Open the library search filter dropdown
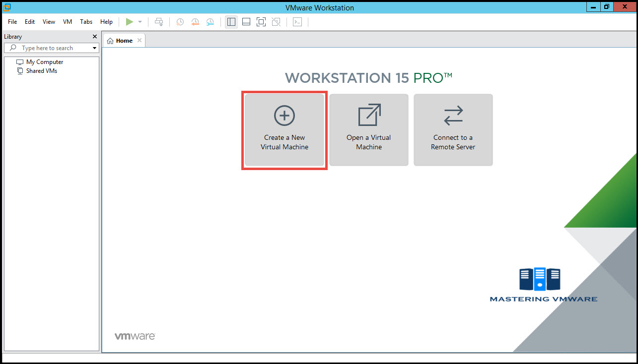The width and height of the screenshot is (638, 364). coord(94,48)
